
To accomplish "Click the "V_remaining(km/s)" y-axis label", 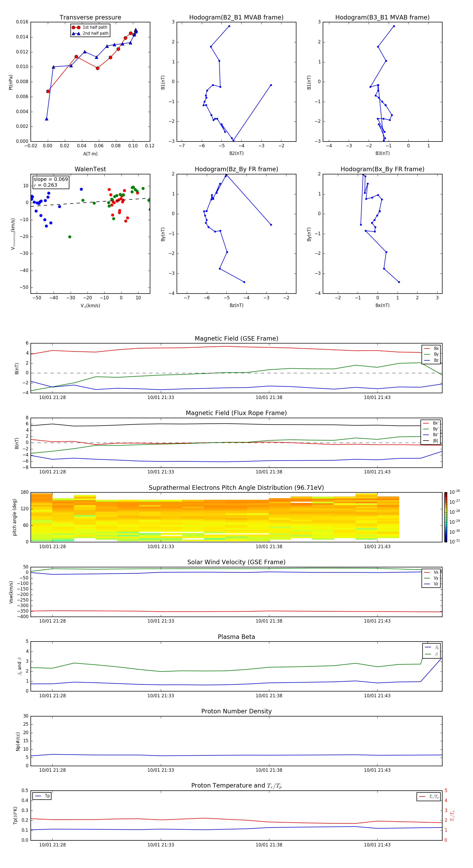I will click(x=13, y=234).
